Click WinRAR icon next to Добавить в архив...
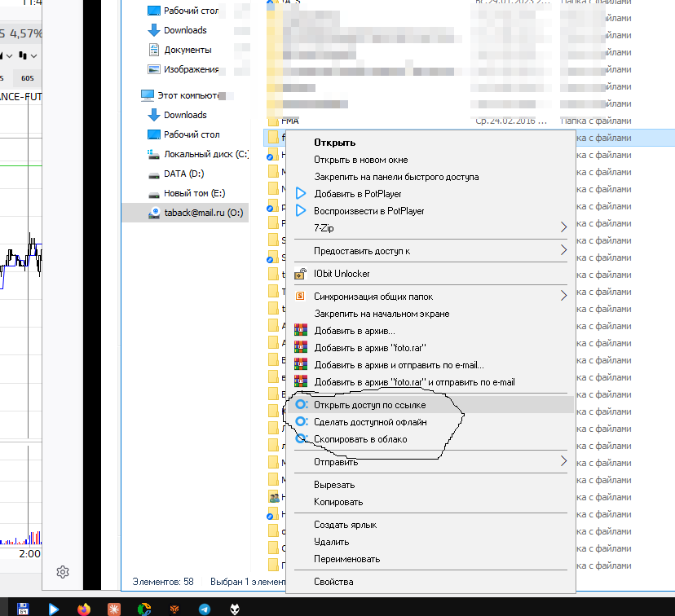The height and width of the screenshot is (616, 675). [301, 330]
